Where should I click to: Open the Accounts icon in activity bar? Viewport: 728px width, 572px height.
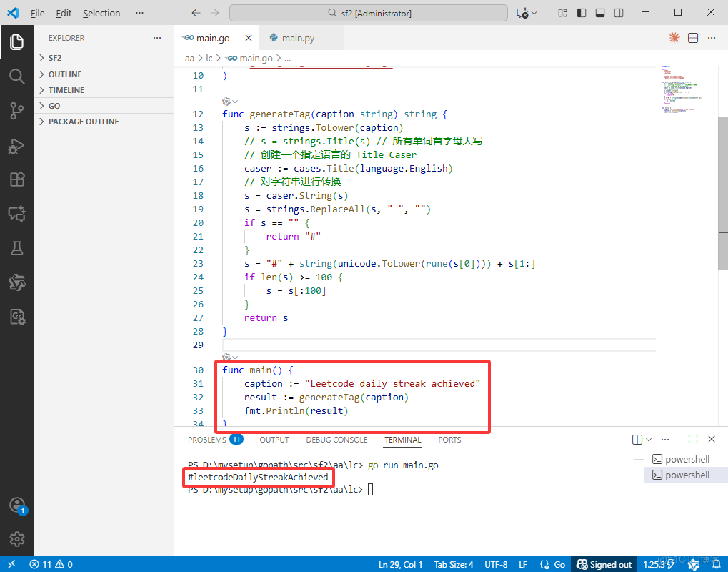[x=16, y=506]
